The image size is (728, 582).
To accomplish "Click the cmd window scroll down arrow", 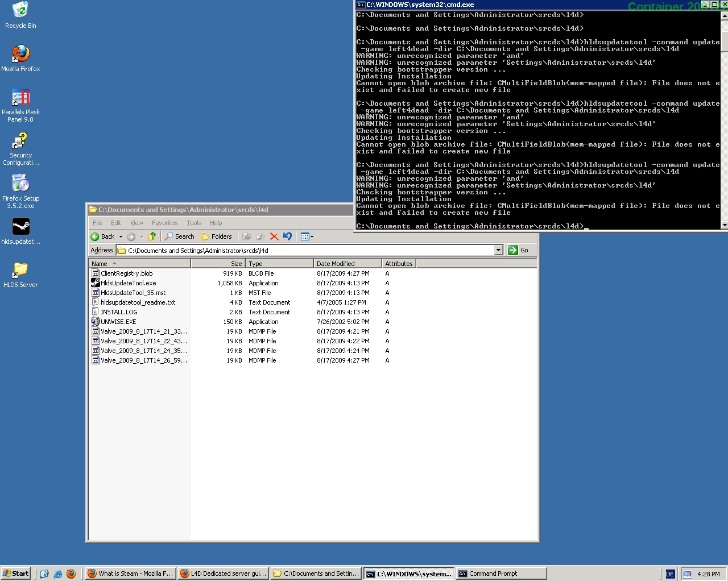I will [x=724, y=225].
